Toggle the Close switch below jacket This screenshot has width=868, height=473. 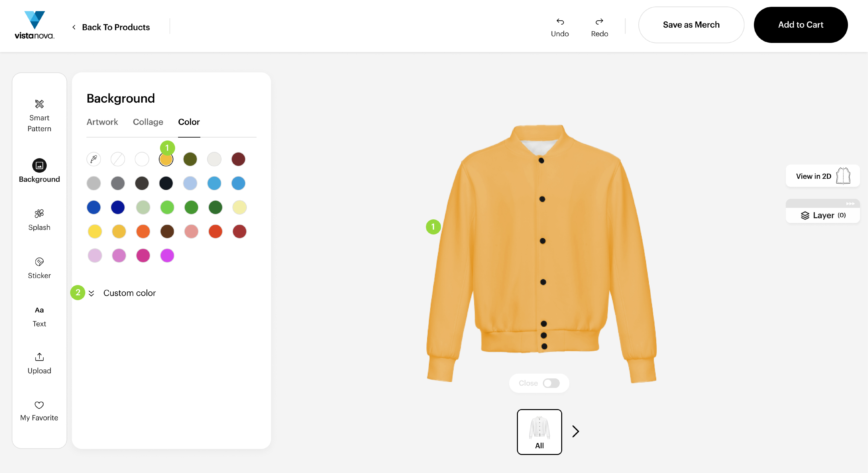[551, 383]
